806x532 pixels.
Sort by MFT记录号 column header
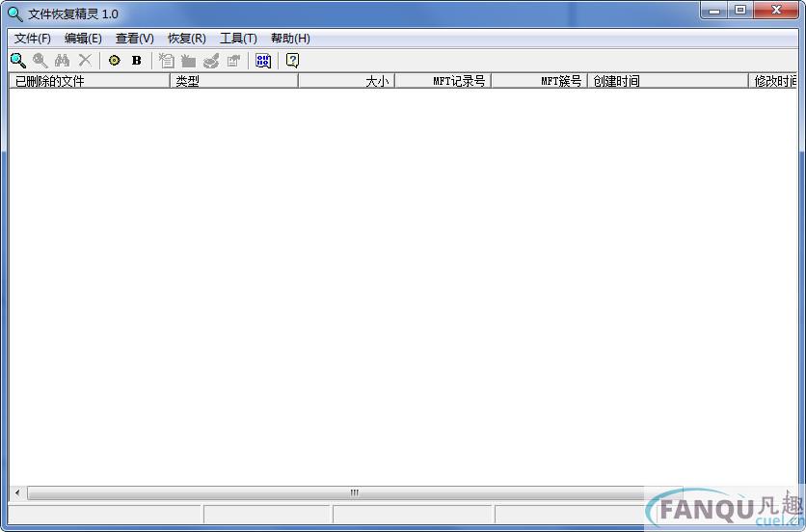[x=443, y=81]
